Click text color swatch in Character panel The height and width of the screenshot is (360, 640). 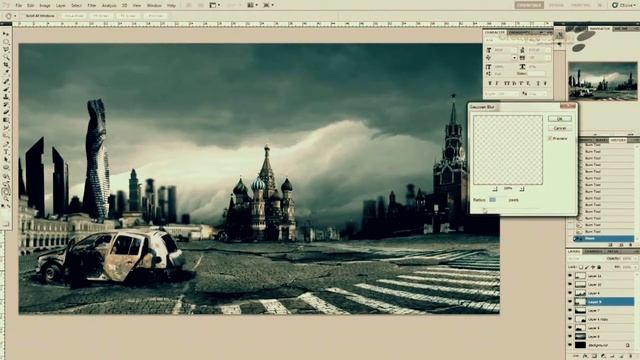536,73
